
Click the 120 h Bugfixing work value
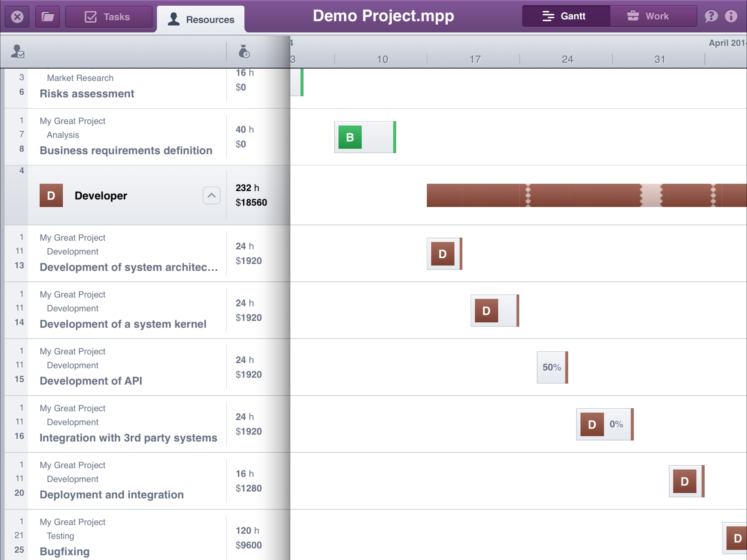coord(247,531)
